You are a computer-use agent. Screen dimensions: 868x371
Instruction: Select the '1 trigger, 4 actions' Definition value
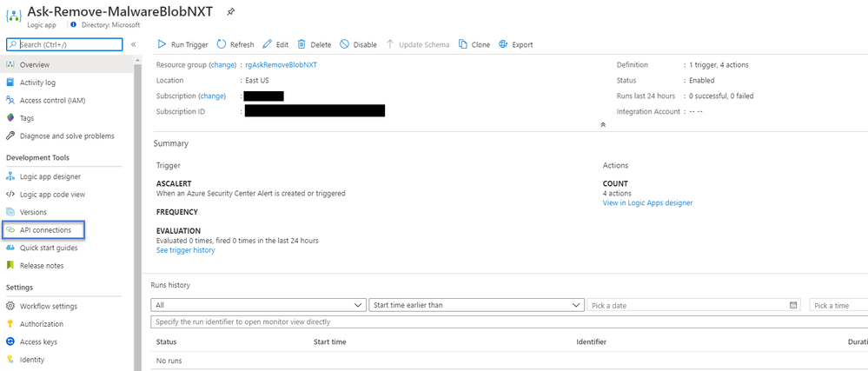point(719,65)
